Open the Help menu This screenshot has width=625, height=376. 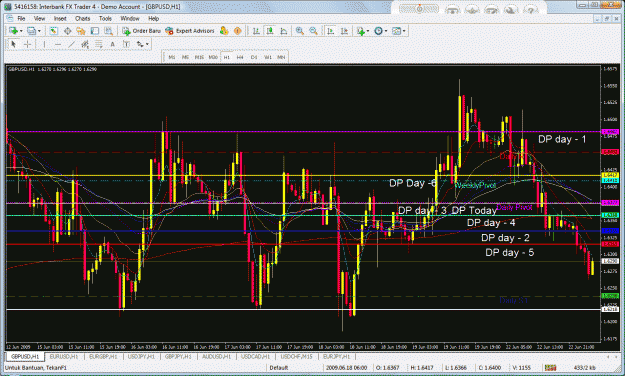click(x=153, y=19)
